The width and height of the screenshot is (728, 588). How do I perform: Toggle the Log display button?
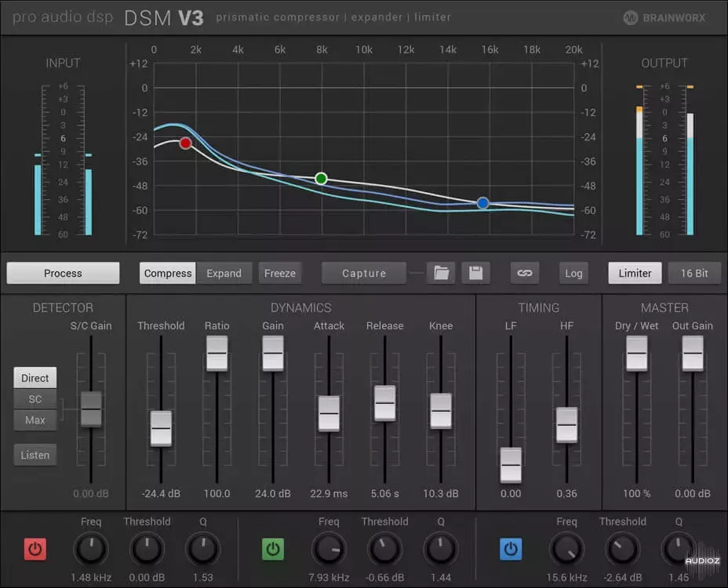tap(573, 273)
